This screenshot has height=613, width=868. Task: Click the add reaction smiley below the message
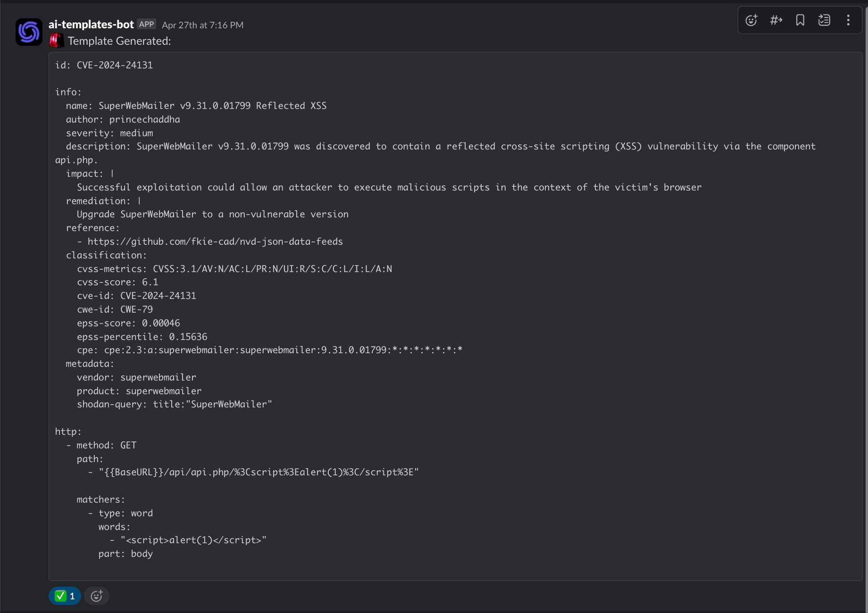[x=96, y=596]
